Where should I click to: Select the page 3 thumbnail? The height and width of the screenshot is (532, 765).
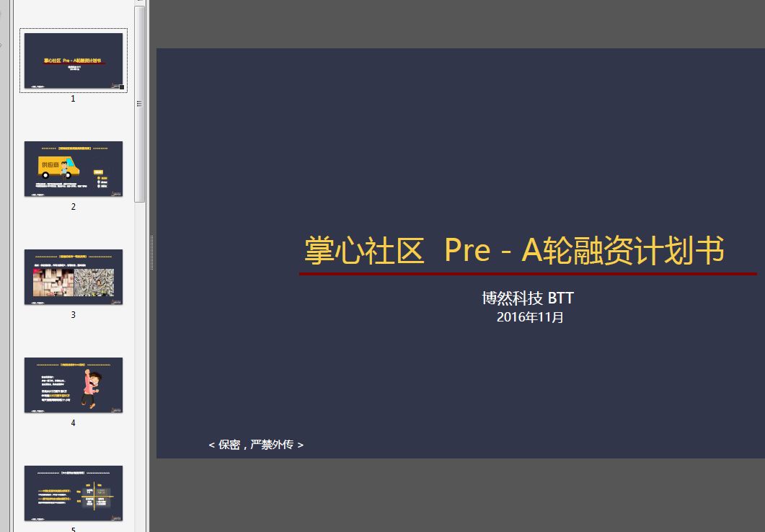pos(73,277)
